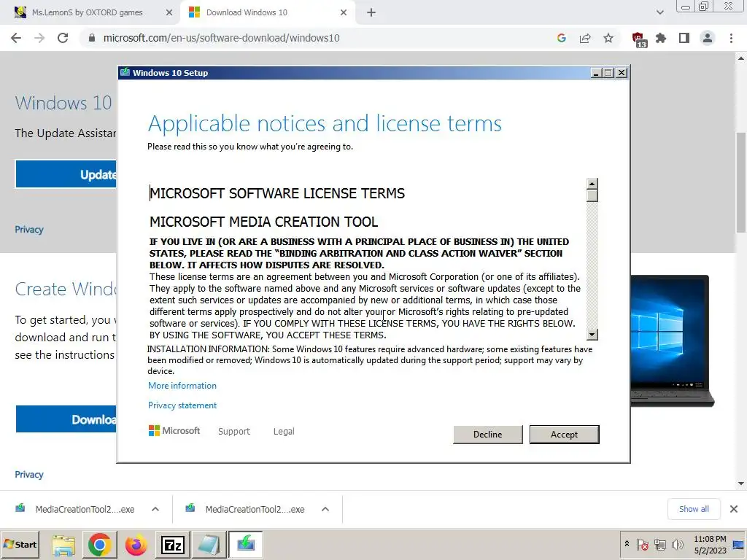
Task: Click the webpage scrollbar up arrow
Action: tap(741, 58)
